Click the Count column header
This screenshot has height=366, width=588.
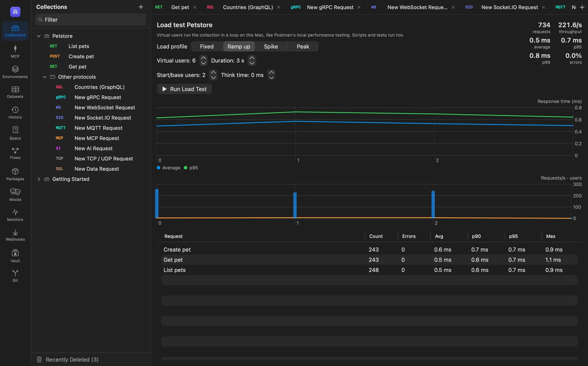pos(376,236)
